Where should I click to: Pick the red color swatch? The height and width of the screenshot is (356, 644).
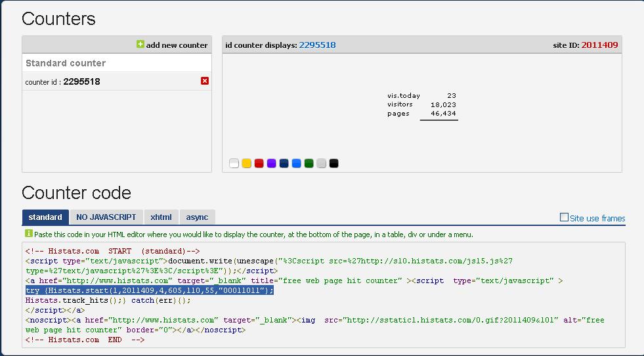[x=259, y=163]
